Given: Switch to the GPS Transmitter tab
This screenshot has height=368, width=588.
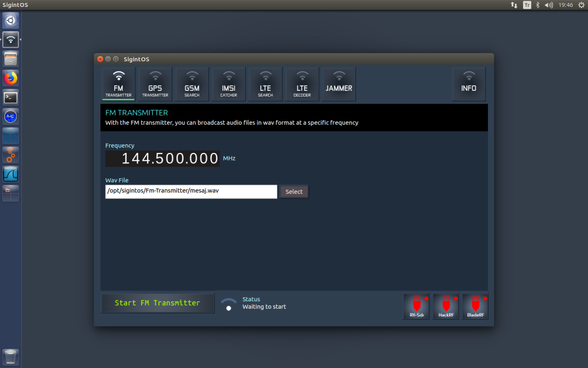Looking at the screenshot, I should 155,85.
